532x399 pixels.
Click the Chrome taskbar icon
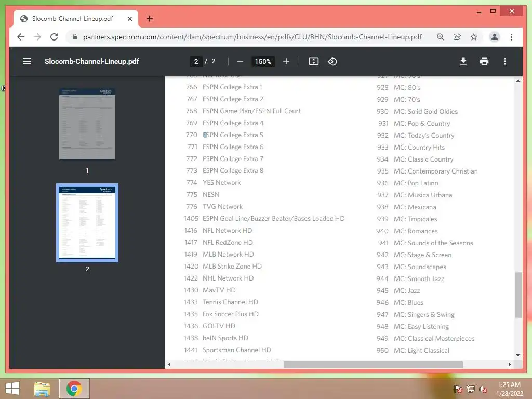tap(74, 389)
